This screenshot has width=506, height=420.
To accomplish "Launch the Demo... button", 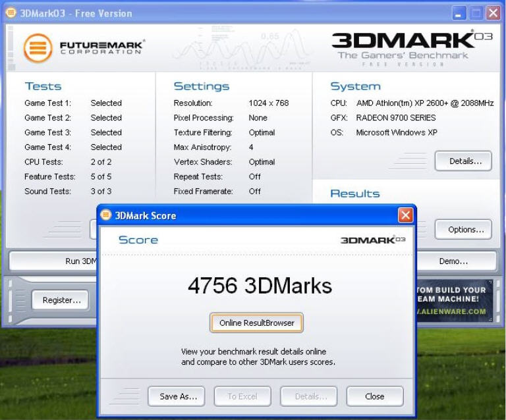I will 457,261.
